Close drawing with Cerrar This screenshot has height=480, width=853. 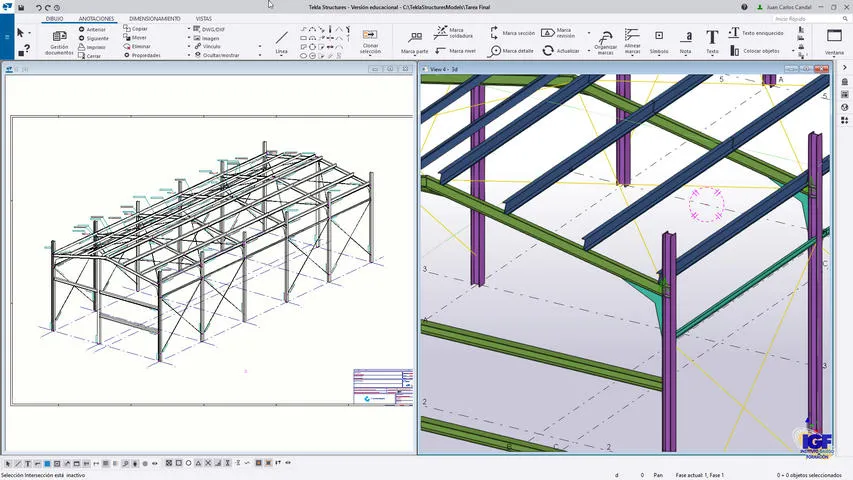pyautogui.click(x=90, y=56)
